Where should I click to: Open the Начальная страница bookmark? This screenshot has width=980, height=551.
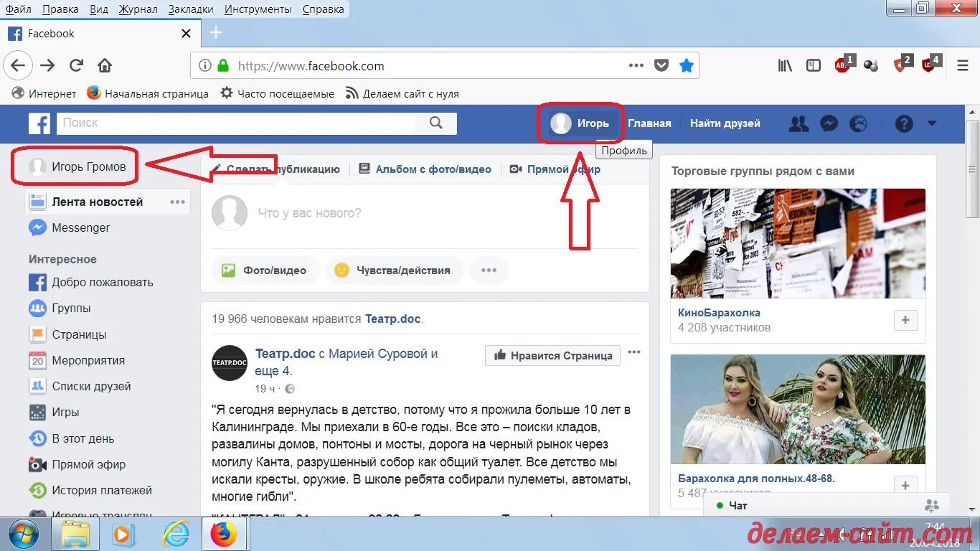coord(148,93)
